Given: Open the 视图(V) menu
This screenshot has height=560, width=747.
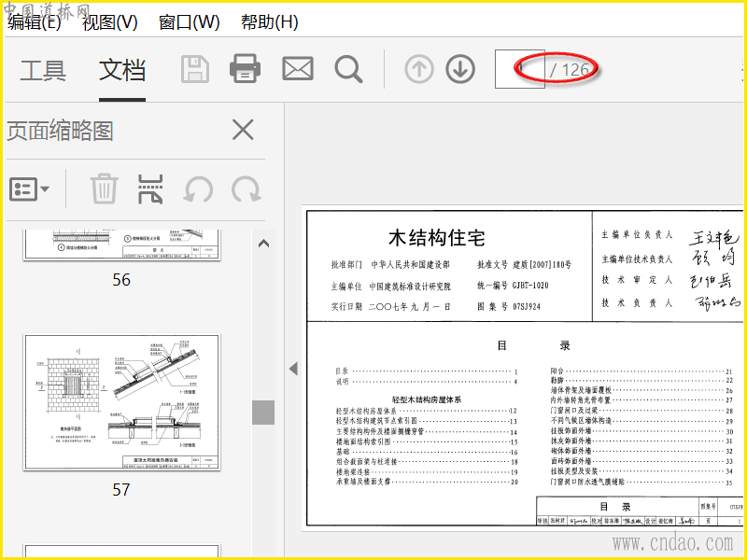Looking at the screenshot, I should (x=109, y=21).
